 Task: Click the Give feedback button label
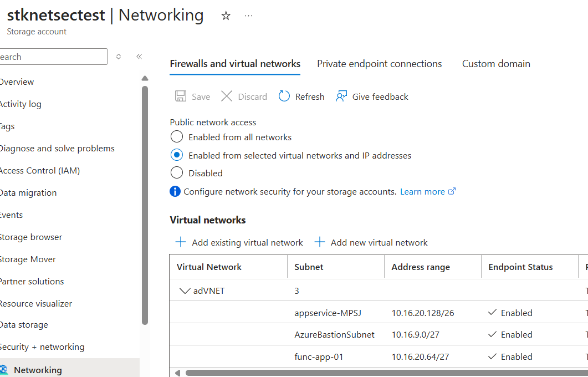(x=380, y=97)
